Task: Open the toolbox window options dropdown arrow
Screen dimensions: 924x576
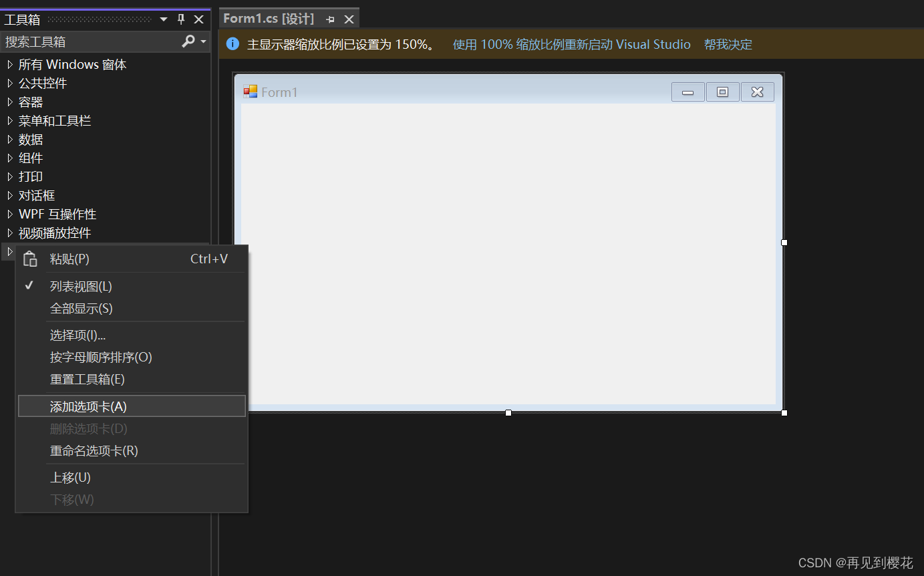Action: 162,19
